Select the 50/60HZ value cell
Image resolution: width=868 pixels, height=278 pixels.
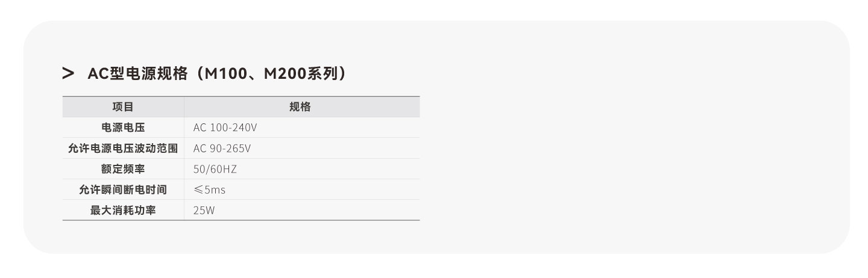[x=215, y=169]
